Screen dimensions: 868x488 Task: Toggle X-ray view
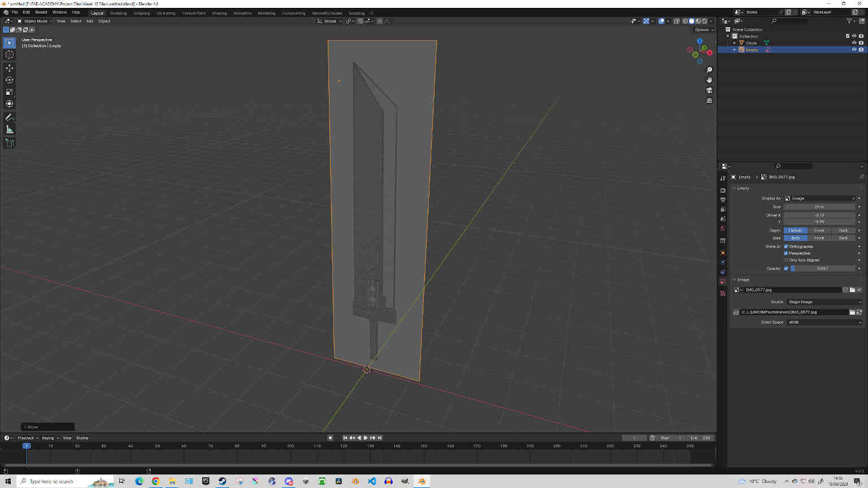pos(676,21)
